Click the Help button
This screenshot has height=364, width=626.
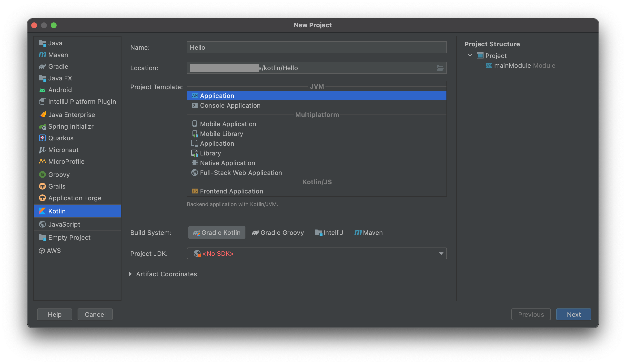point(55,314)
